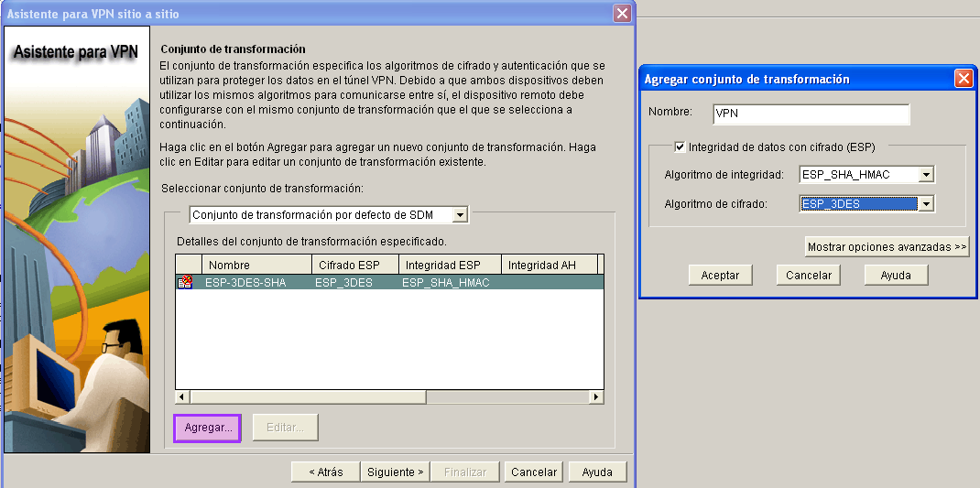
Task: Click the transform set icon in ESP-3DES-SHA row
Action: coord(185,282)
